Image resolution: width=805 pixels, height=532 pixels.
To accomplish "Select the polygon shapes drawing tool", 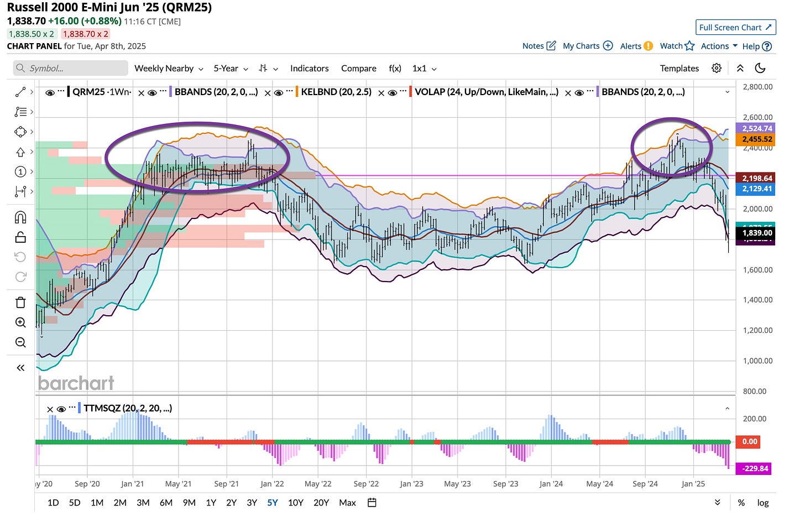I will click(x=20, y=132).
